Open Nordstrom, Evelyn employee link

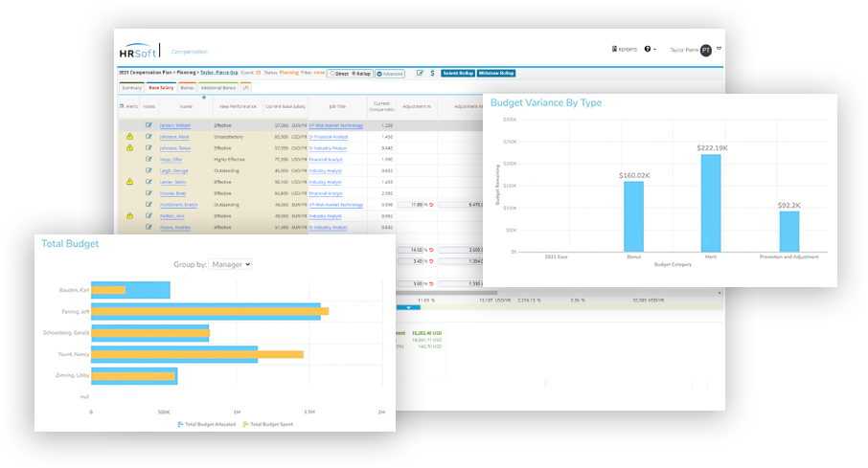tap(179, 205)
